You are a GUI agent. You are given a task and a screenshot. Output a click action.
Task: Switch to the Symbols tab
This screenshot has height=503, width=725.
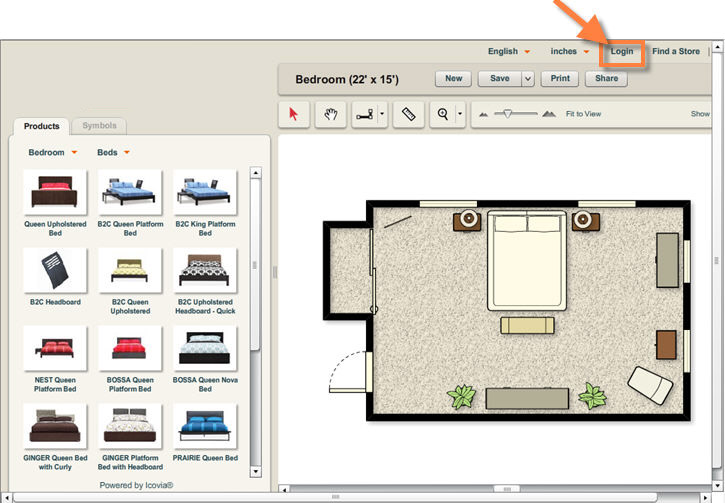click(99, 126)
